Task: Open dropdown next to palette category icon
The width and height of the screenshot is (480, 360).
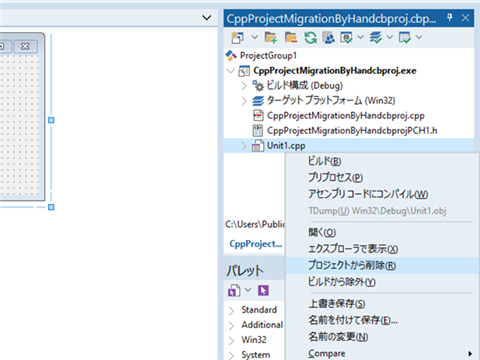Action: [248, 290]
